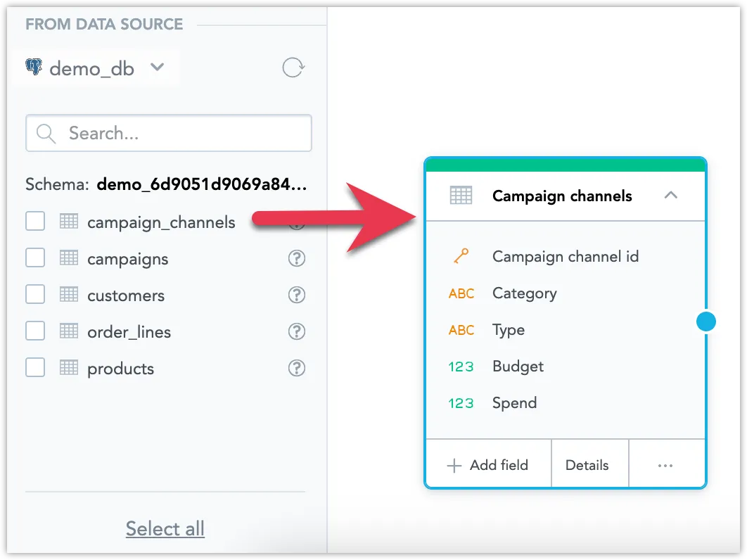Click Select all to pick every table
The width and height of the screenshot is (747, 560).
165,528
